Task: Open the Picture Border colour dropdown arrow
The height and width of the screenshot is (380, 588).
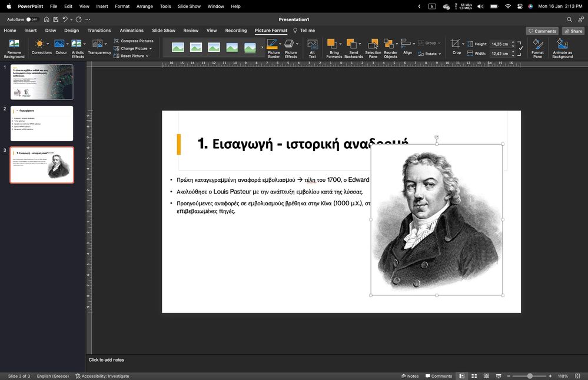Action: point(280,44)
